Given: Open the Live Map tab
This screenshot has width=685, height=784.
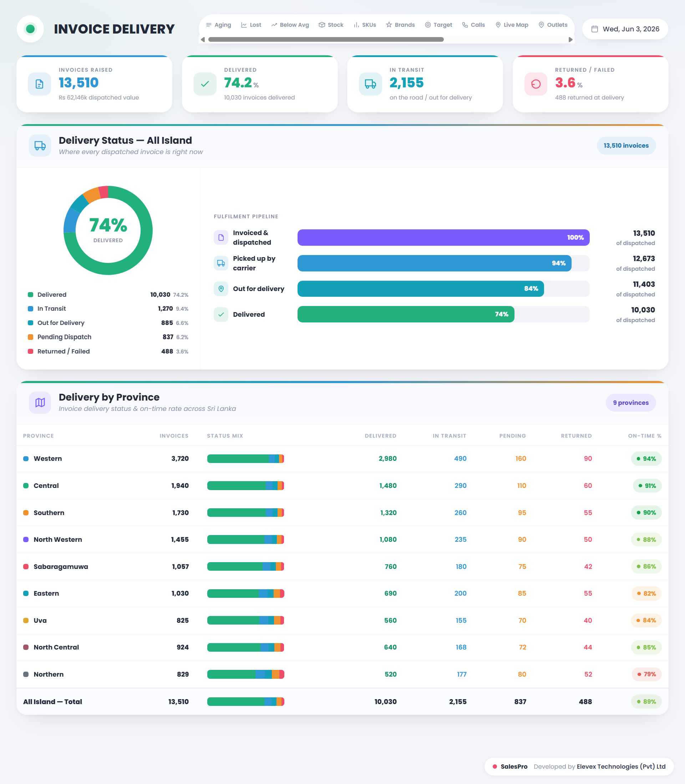Looking at the screenshot, I should 512,25.
